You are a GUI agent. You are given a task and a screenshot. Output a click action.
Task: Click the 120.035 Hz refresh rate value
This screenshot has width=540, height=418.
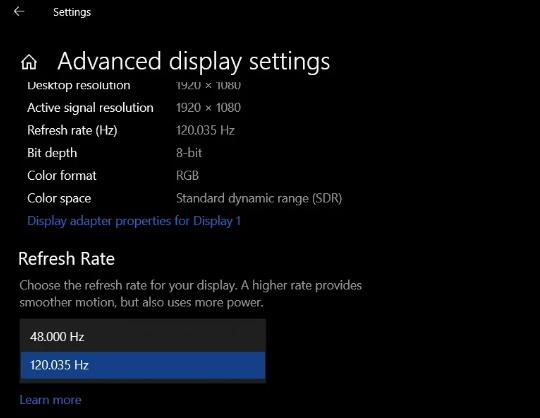click(x=205, y=130)
